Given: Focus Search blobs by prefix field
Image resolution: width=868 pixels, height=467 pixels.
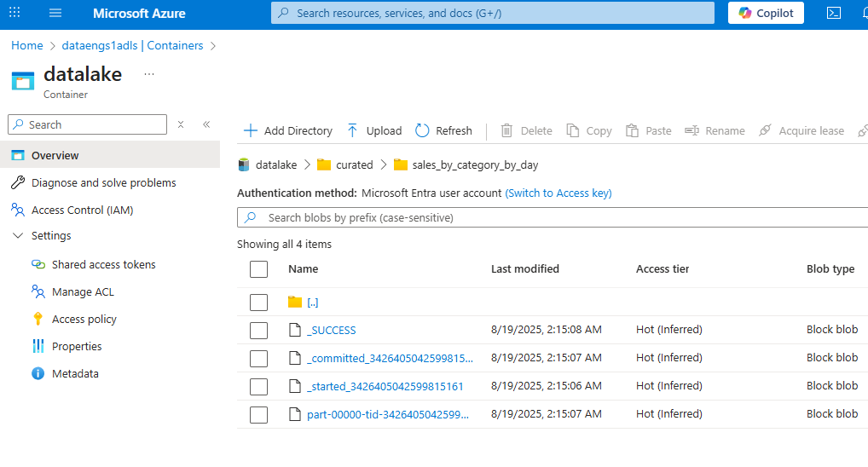Looking at the screenshot, I should pos(553,217).
